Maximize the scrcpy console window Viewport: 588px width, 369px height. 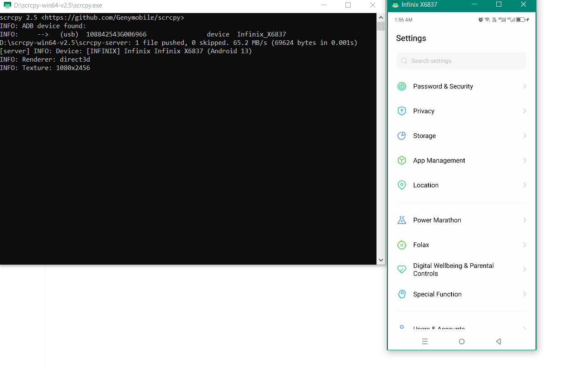(348, 5)
